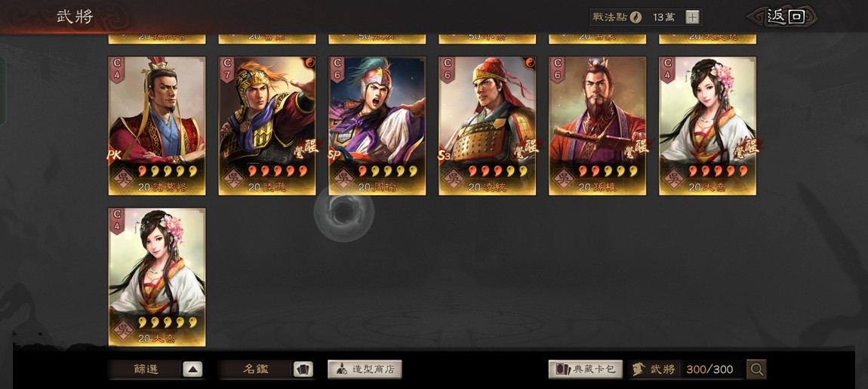Viewport: 868px width, 389px height.
Task: Select the SP 周瑜 general card
Action: [377, 126]
